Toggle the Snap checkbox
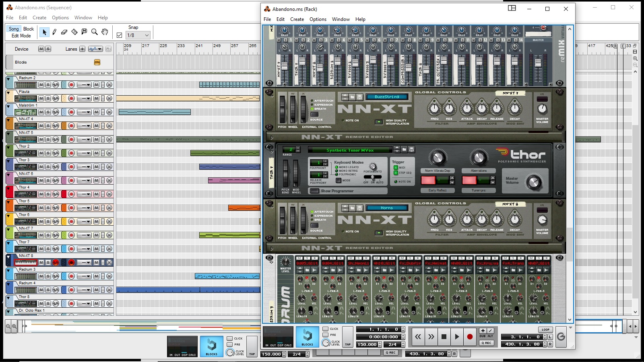Viewport: 644px width, 362px height. (x=119, y=35)
